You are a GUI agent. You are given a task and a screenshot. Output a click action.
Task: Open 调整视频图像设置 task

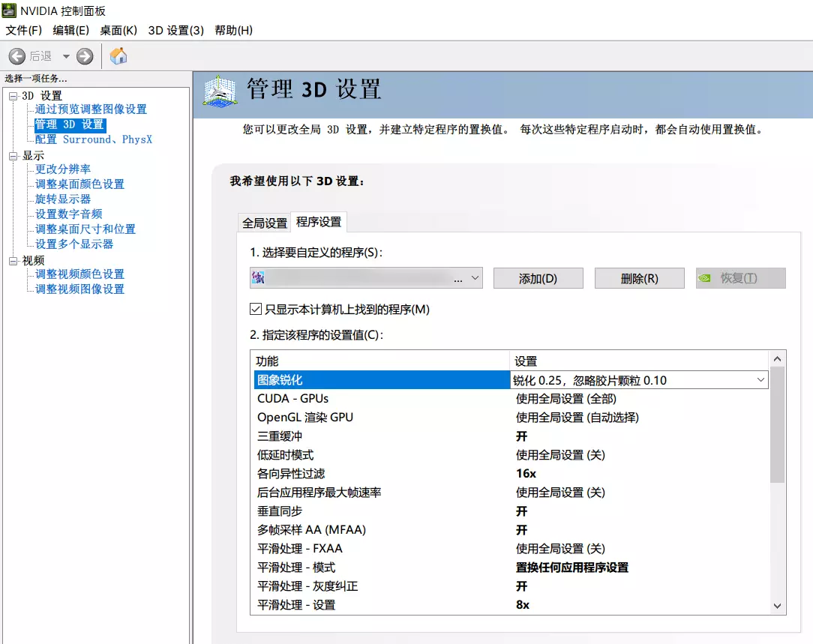(x=79, y=289)
